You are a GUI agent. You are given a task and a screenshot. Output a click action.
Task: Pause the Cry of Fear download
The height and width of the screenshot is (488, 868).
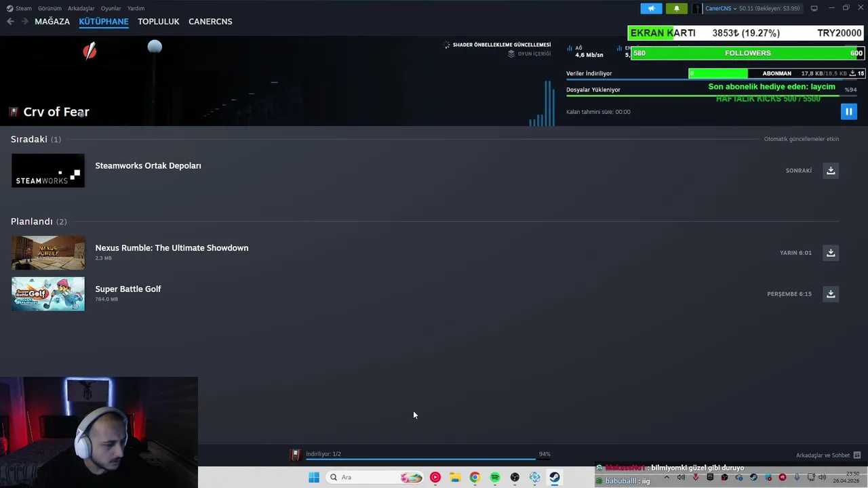pyautogui.click(x=848, y=112)
